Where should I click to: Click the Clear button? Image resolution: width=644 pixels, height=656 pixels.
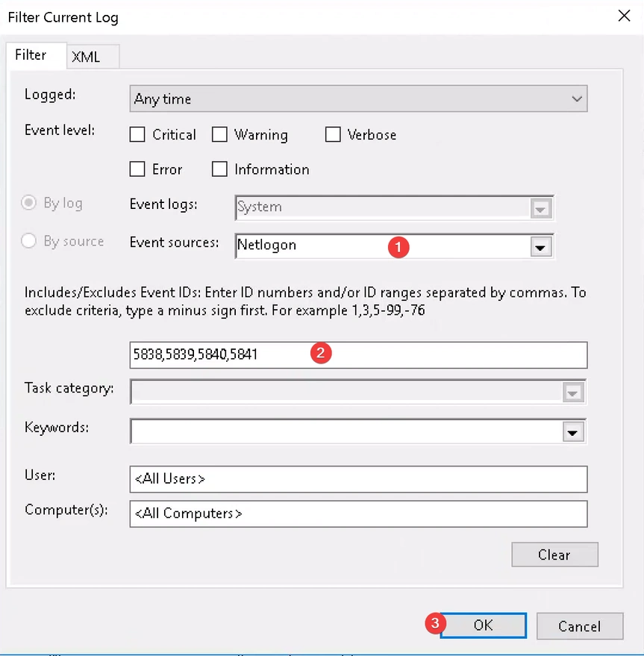[x=554, y=555]
